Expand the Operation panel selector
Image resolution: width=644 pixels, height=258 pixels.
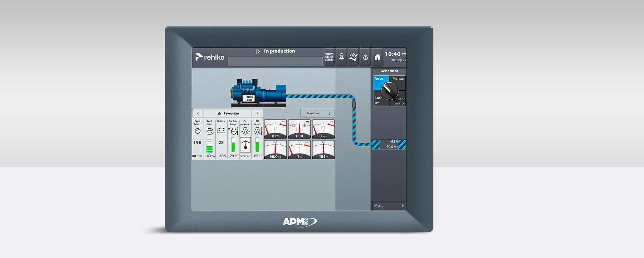[317, 114]
